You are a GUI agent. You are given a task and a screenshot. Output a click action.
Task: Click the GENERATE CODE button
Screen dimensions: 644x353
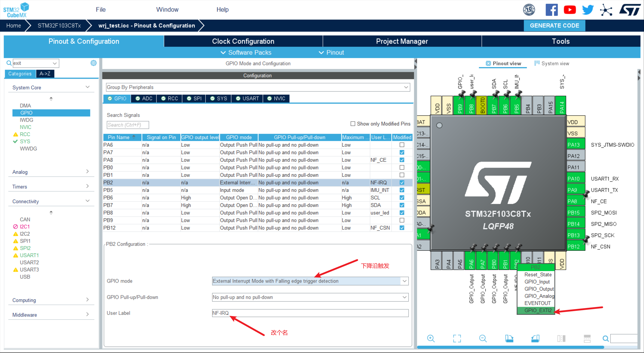click(554, 26)
